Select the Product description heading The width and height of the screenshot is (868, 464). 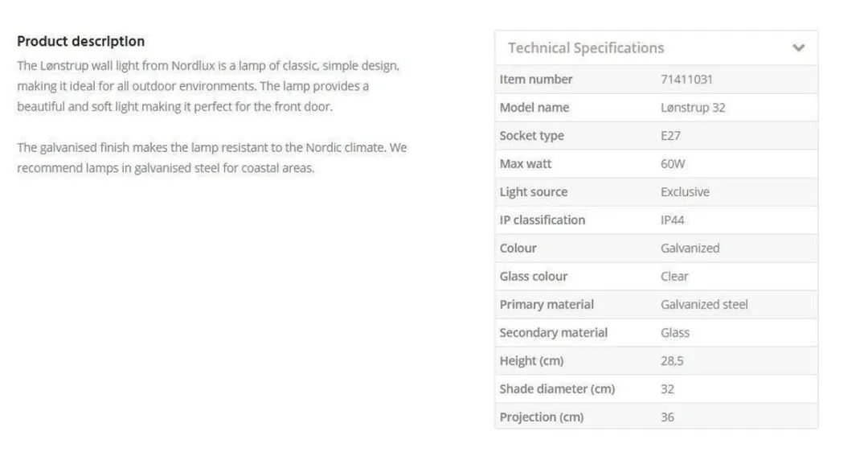(x=81, y=42)
